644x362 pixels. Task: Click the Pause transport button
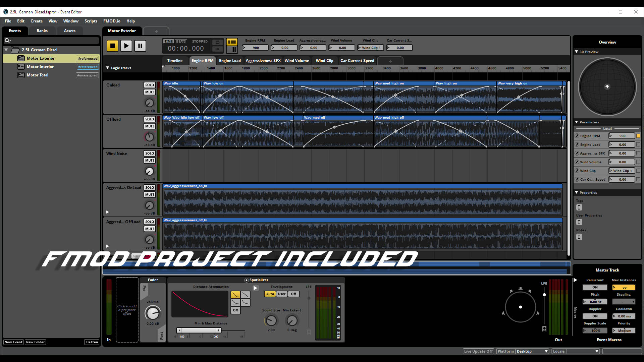click(140, 46)
